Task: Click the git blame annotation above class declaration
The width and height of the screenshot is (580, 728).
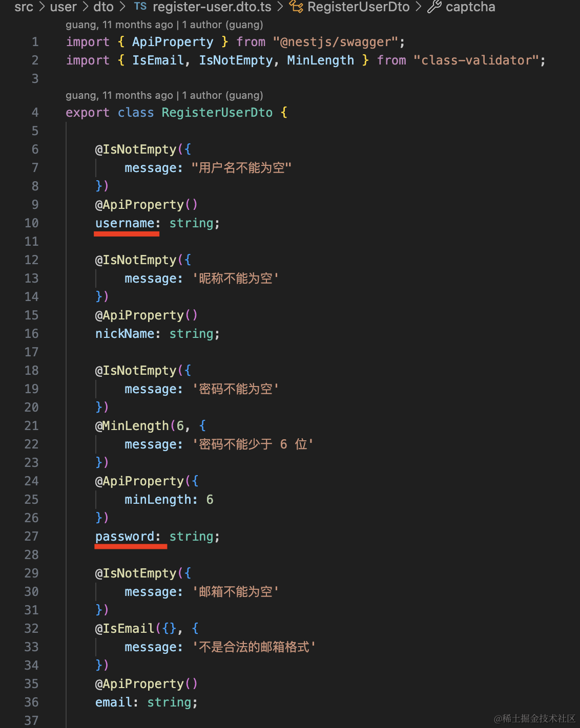Action: tap(164, 95)
